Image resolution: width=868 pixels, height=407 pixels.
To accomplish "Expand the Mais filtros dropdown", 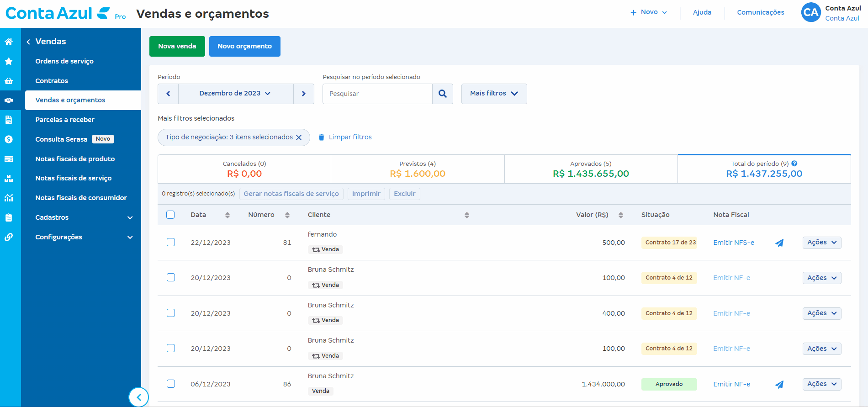I will [x=494, y=94].
